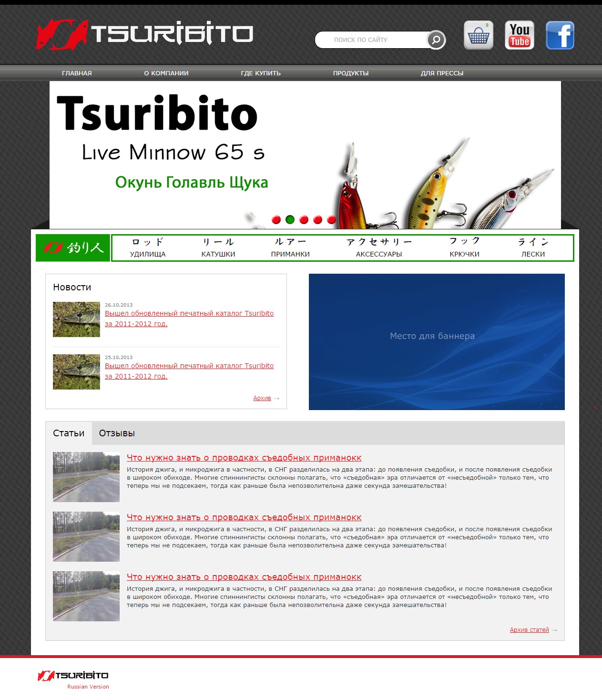The height and width of the screenshot is (700, 602).
Task: Select the third slider dot
Action: point(304,219)
